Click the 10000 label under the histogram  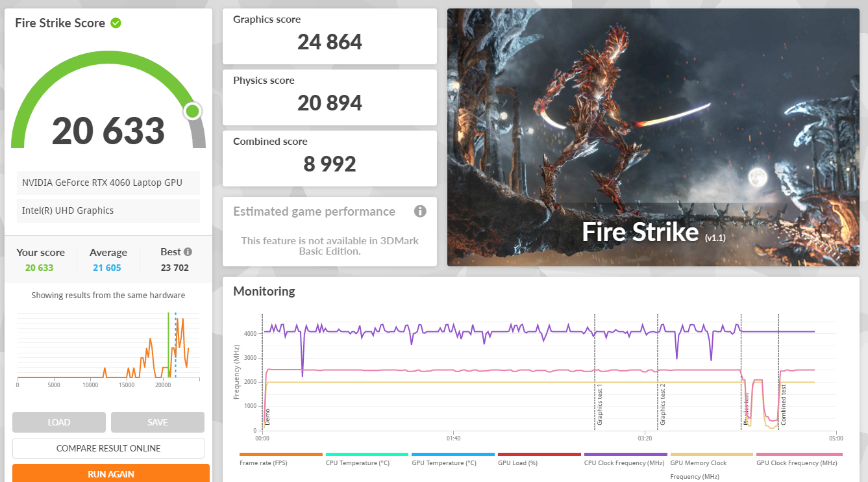click(90, 385)
